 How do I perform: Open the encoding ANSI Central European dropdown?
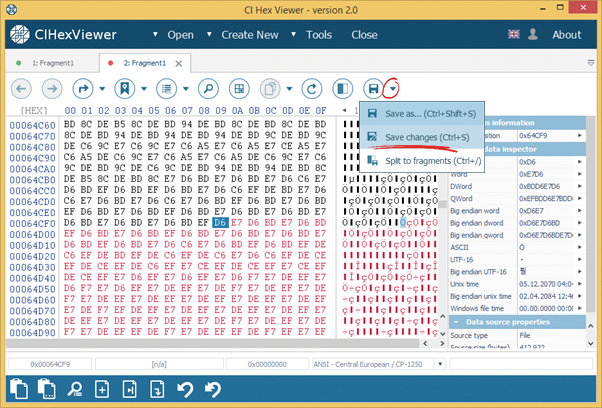(x=440, y=364)
